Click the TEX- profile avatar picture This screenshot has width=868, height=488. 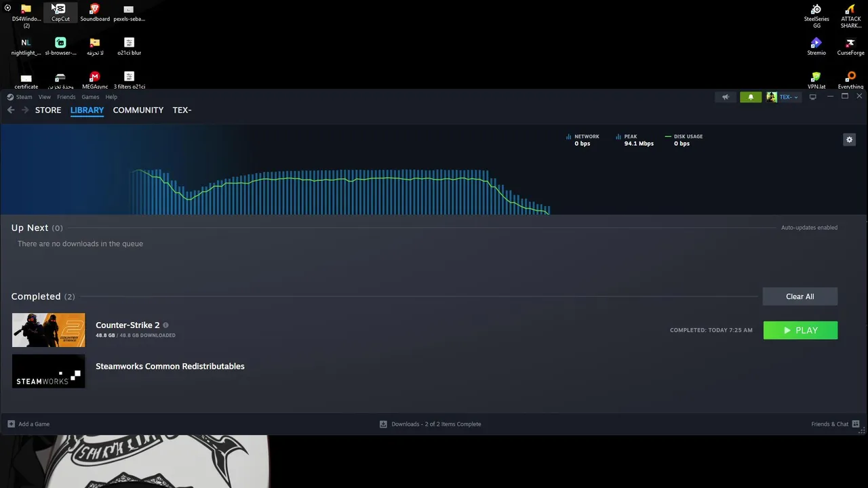point(771,97)
